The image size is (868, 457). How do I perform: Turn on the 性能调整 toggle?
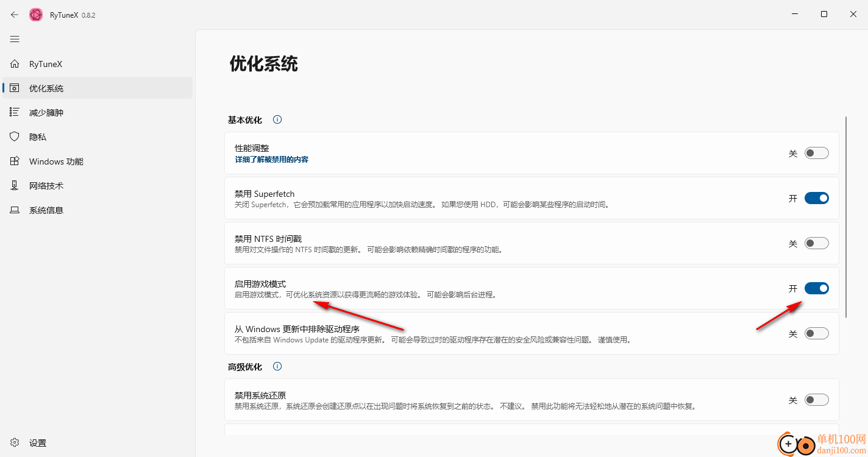817,154
